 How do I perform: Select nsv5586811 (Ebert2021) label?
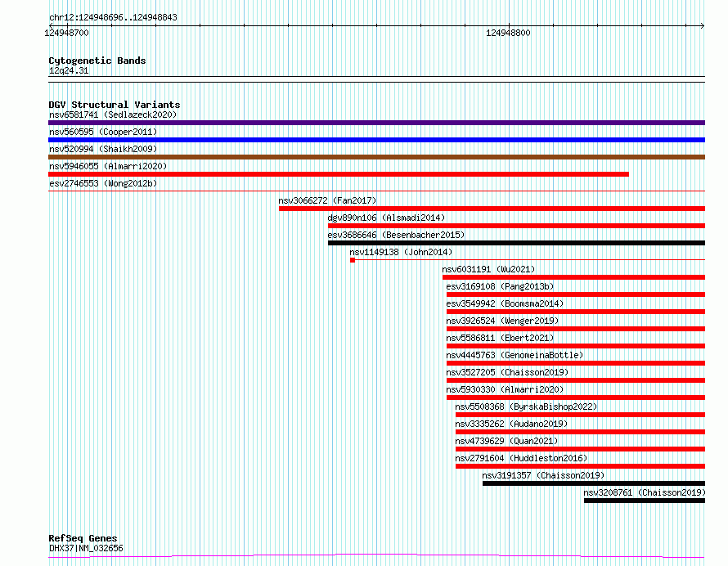[500, 338]
